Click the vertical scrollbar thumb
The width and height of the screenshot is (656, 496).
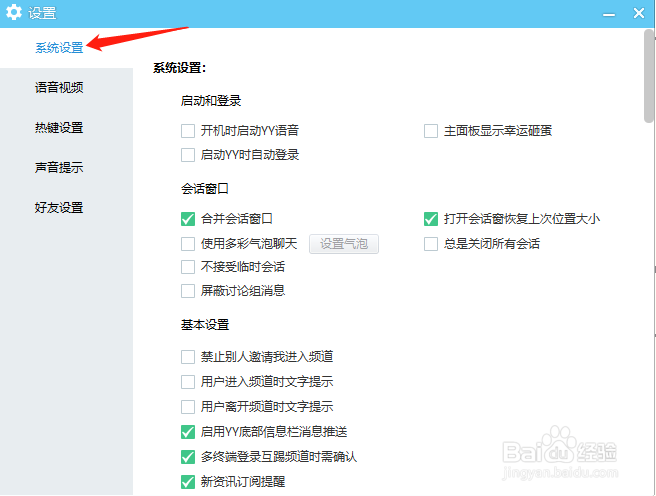click(x=649, y=76)
